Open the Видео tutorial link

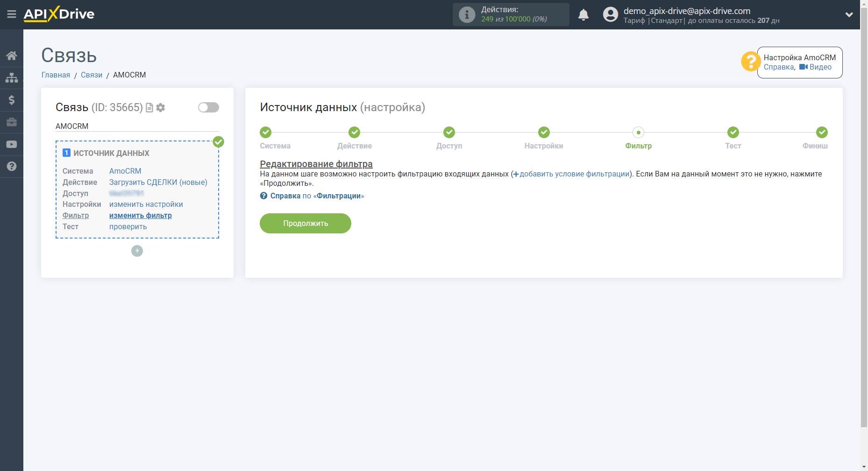click(x=816, y=67)
